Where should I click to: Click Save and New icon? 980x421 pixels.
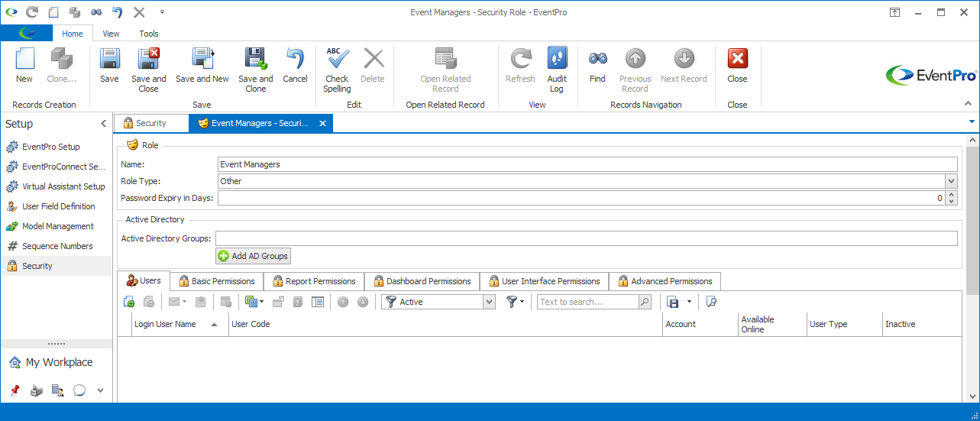(x=202, y=59)
